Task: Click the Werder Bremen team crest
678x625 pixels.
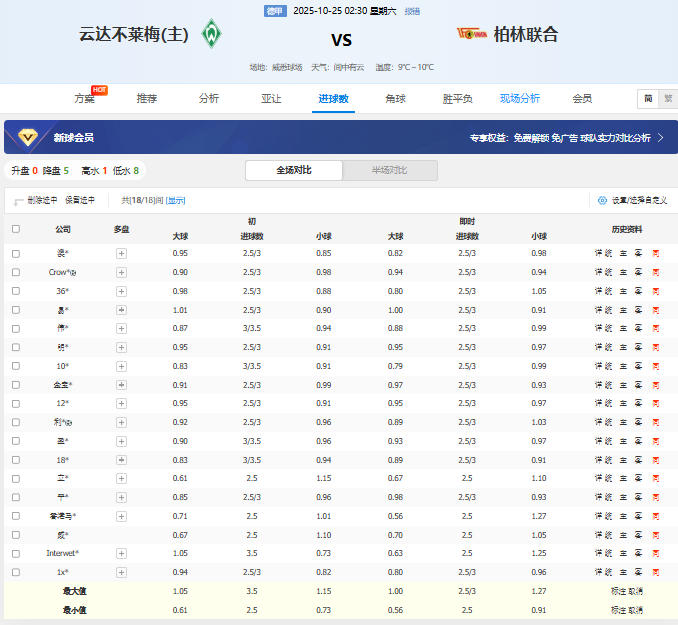Action: point(211,35)
